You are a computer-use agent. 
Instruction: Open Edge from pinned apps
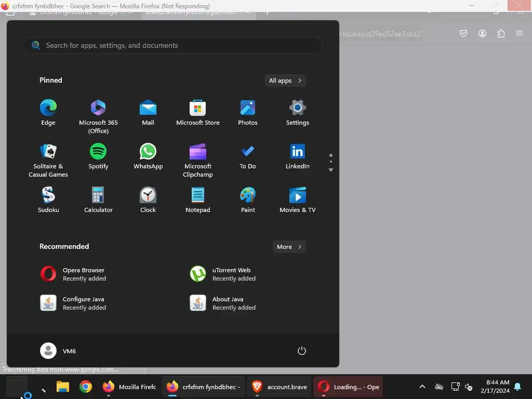(x=48, y=113)
